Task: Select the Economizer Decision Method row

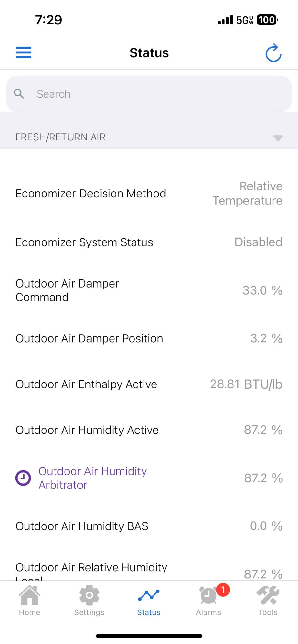Action: [x=149, y=194]
